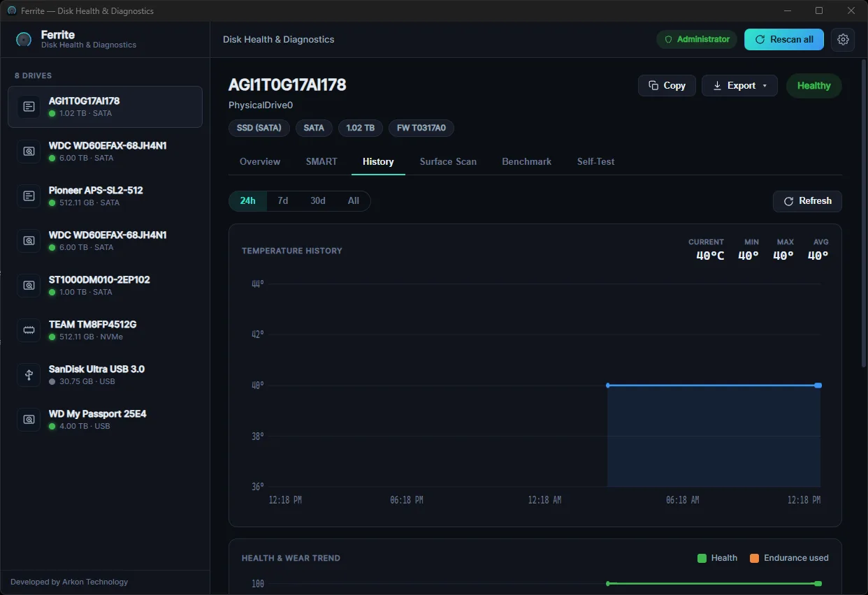This screenshot has width=868, height=595.
Task: Click the Ferrite disk logo icon
Action: [24, 40]
